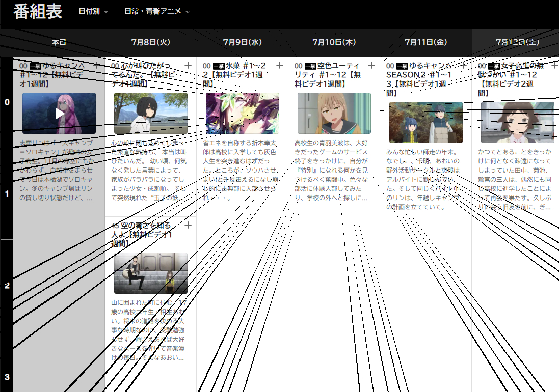Image resolution: width=559 pixels, height=392 pixels.
Task: Open the 氷菓 thumbnail image
Action: 243,113
